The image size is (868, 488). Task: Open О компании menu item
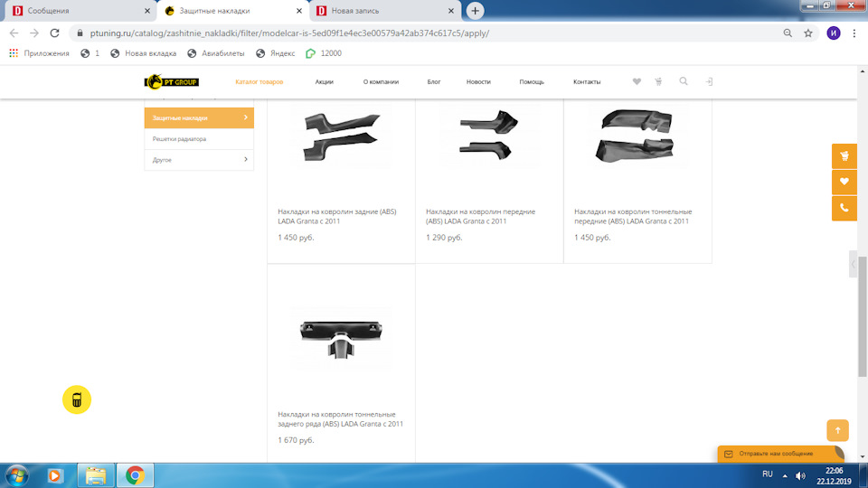coord(381,82)
